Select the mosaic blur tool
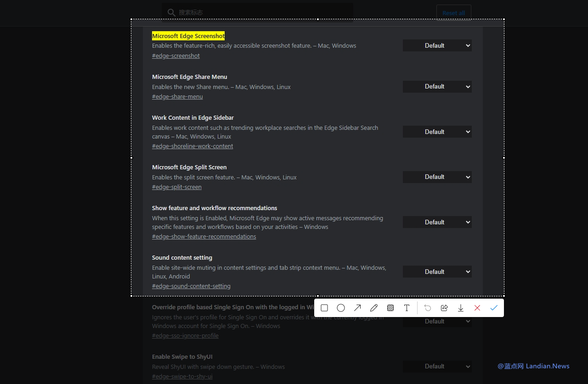This screenshot has width=588, height=384. tap(390, 308)
